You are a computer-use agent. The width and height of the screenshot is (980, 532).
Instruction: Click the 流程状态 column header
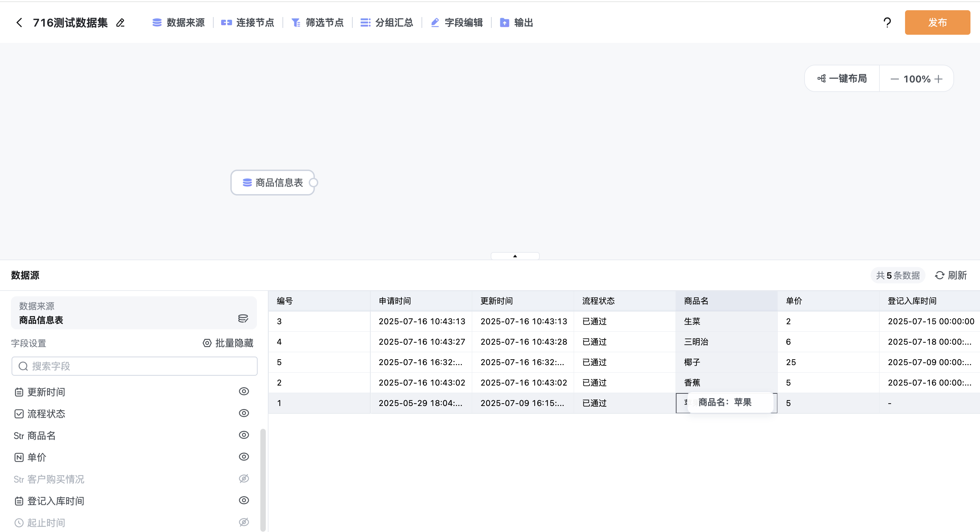click(625, 301)
